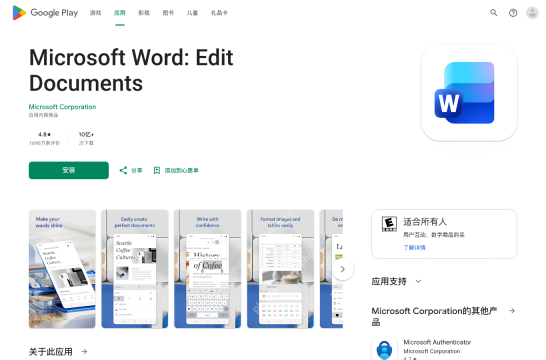546x360 pixels.
Task: Switch to the 影视 tab
Action: tap(144, 13)
